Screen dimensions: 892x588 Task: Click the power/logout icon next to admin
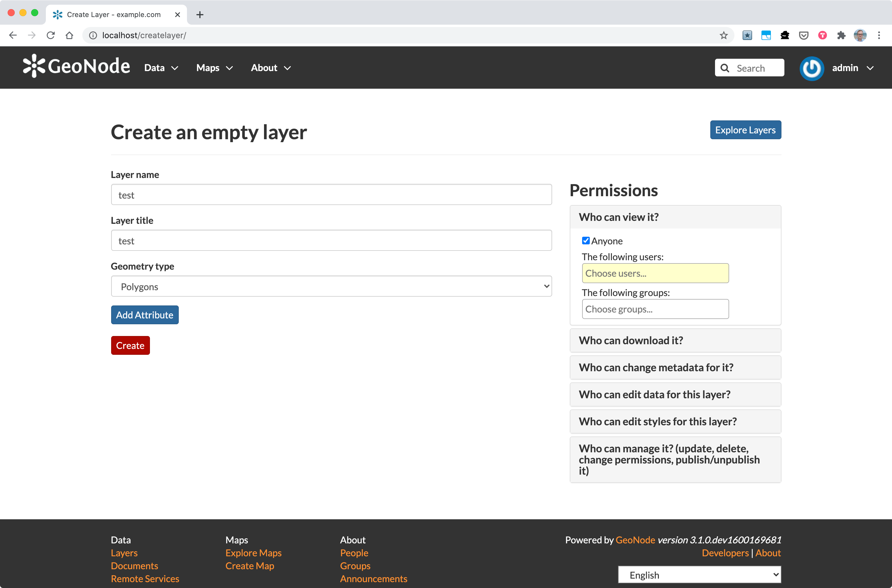pos(812,68)
